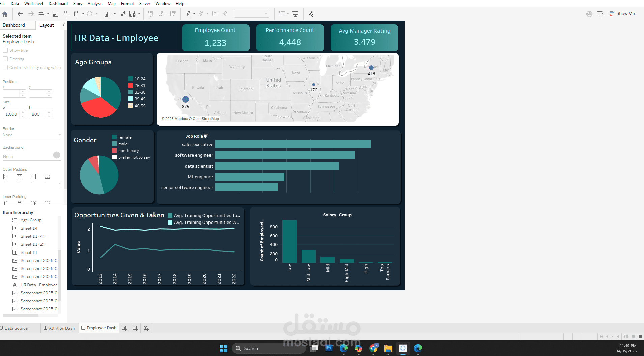Screen dimensions: 644x356
Task: Check Control visibility using value
Action: tap(5, 68)
